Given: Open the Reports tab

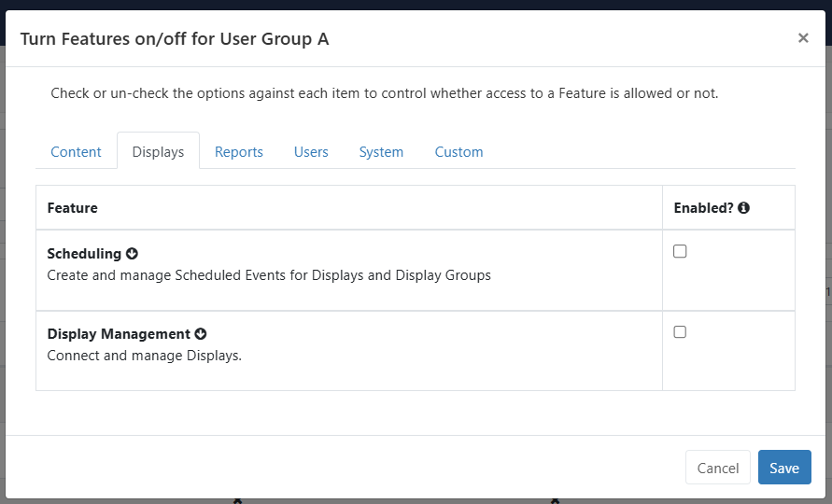Looking at the screenshot, I should point(239,152).
